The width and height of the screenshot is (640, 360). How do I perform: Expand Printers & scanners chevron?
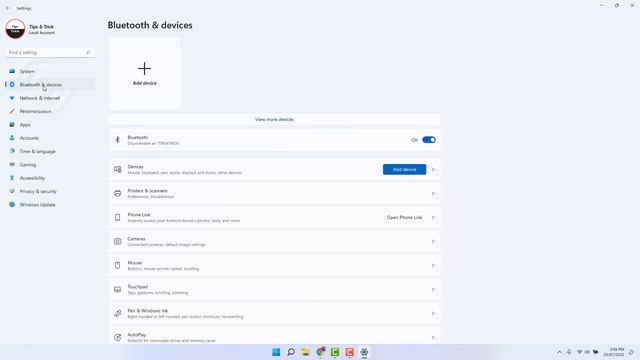tap(433, 193)
